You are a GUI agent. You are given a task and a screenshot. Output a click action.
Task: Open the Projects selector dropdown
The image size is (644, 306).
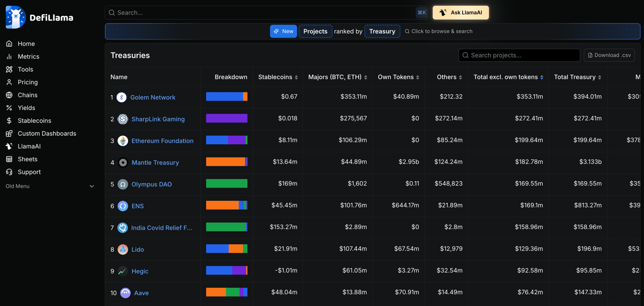click(315, 32)
